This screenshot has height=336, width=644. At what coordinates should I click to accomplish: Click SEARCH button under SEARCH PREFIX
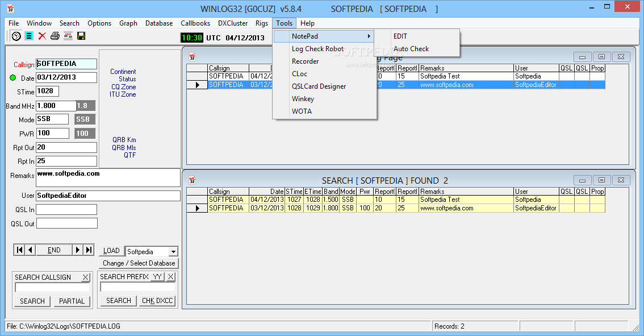click(x=119, y=301)
